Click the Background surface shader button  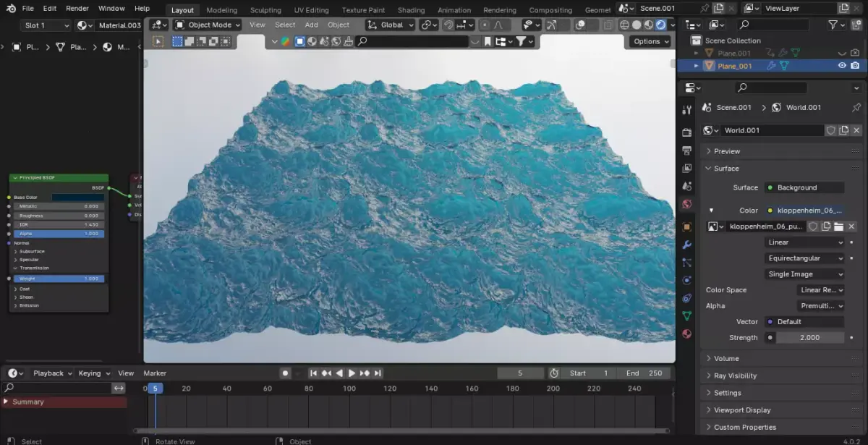click(804, 187)
